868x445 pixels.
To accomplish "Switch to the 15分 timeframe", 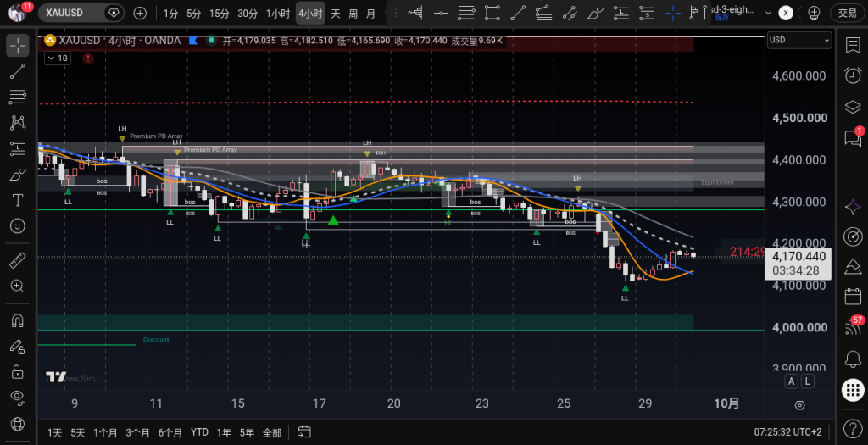I will 220,14.
